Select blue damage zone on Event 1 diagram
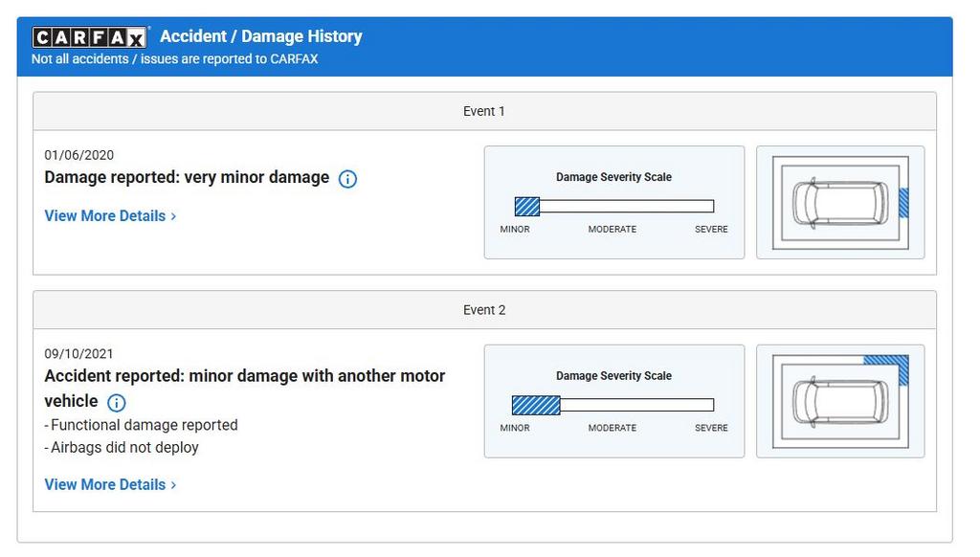The image size is (980, 557). point(903,203)
